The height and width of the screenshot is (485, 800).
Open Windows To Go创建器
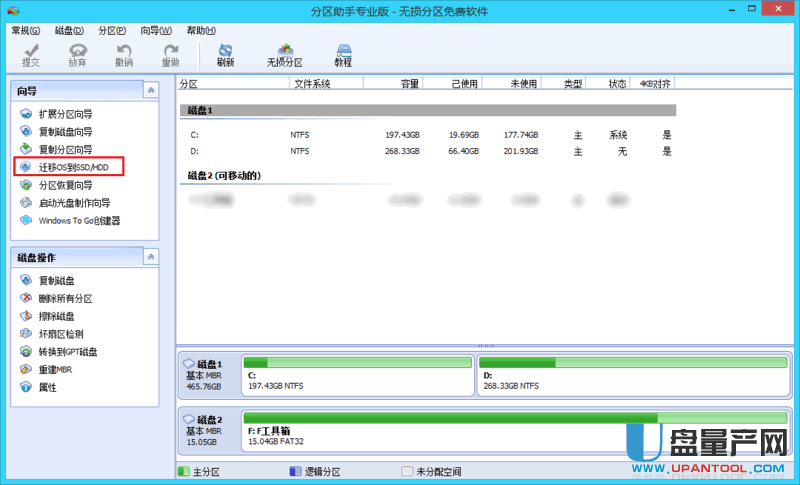pos(78,221)
